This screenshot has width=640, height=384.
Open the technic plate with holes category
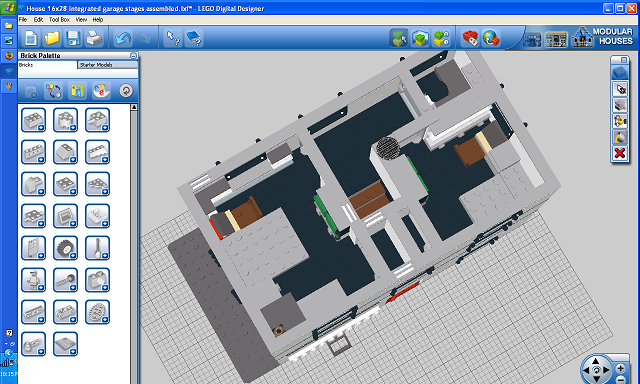[x=65, y=312]
